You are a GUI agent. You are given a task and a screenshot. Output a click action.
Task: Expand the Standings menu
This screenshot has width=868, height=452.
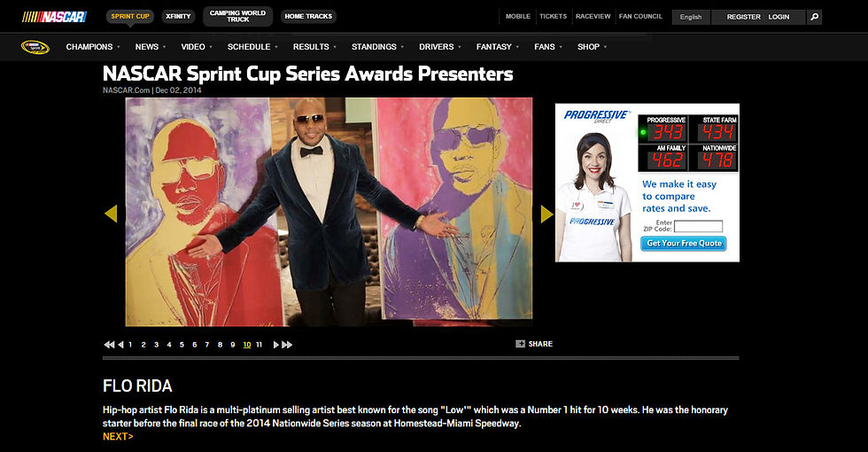coord(377,47)
